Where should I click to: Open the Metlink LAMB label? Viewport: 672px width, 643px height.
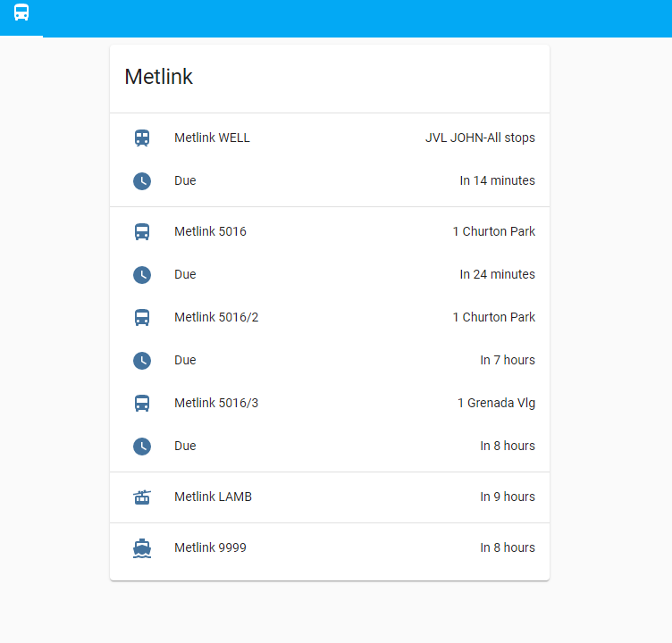213,497
